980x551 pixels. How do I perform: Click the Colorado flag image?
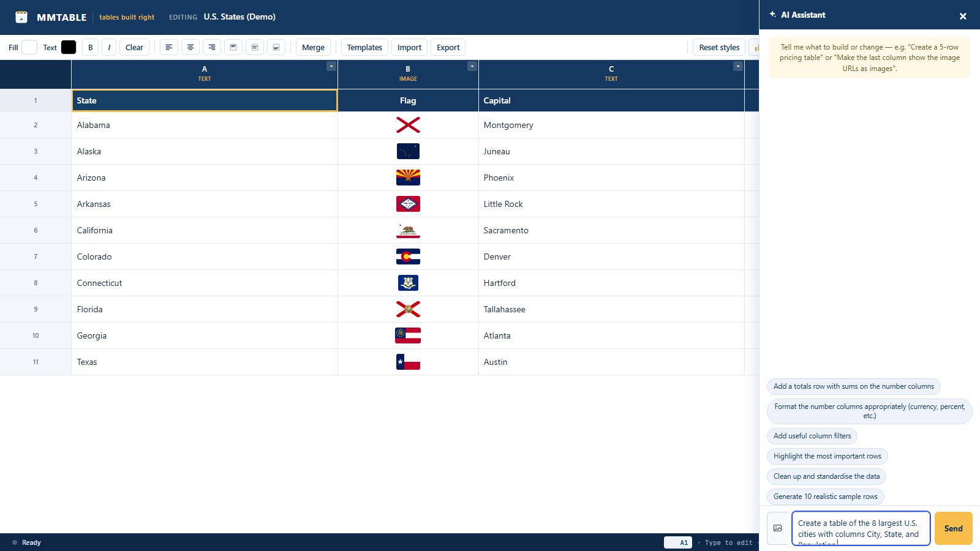408,257
